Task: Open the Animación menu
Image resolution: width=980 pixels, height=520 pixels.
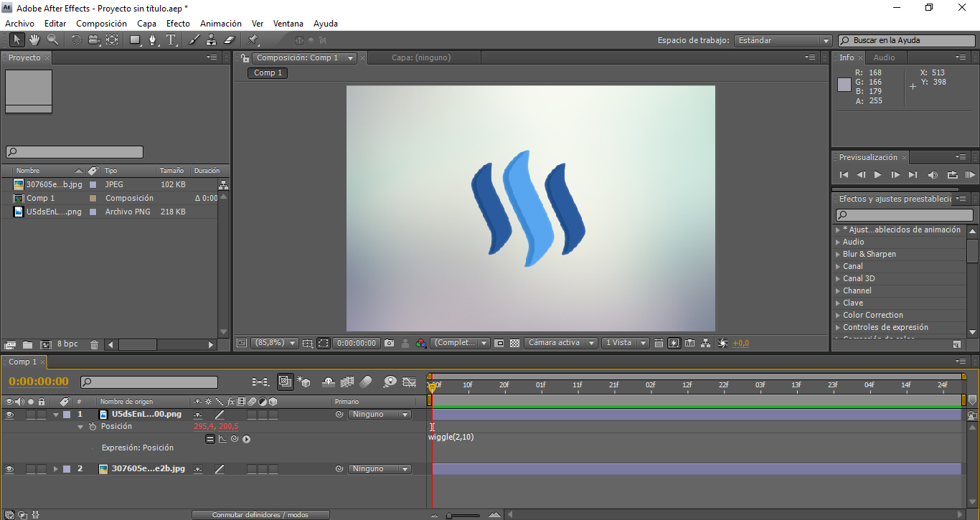Action: [x=221, y=24]
